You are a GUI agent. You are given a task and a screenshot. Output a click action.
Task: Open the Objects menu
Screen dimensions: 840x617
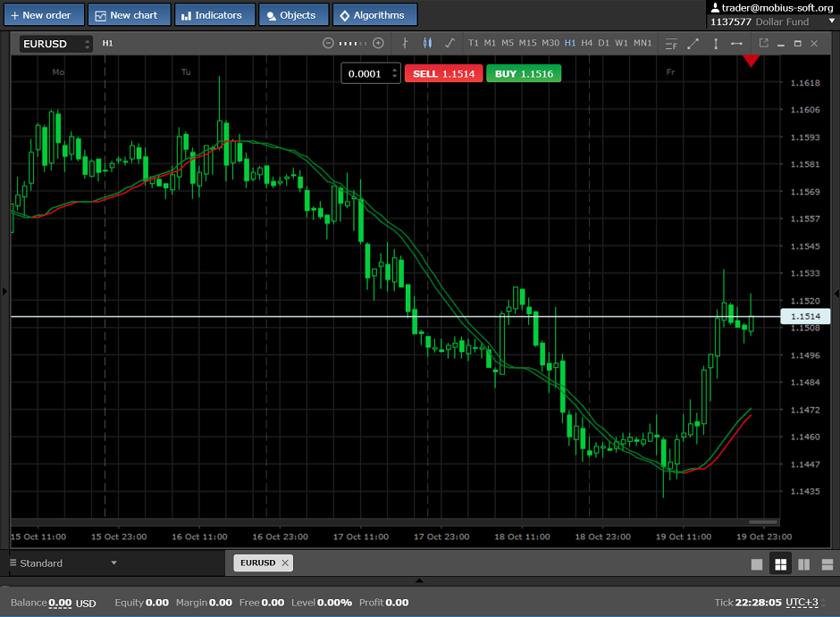(x=294, y=15)
